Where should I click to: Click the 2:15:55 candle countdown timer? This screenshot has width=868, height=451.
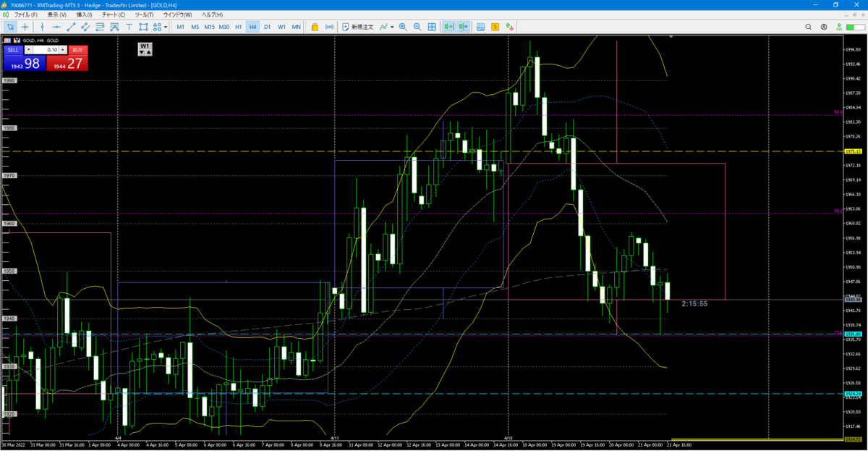[694, 303]
